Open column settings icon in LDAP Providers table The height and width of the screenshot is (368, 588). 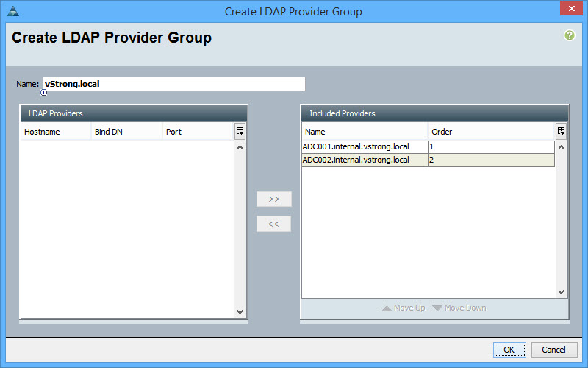tap(240, 131)
